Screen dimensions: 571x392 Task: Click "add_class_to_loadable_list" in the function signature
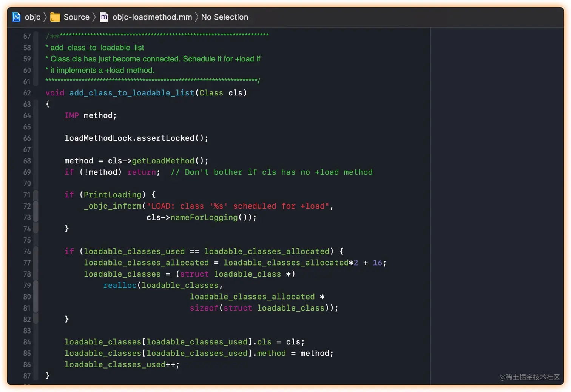pyautogui.click(x=132, y=93)
